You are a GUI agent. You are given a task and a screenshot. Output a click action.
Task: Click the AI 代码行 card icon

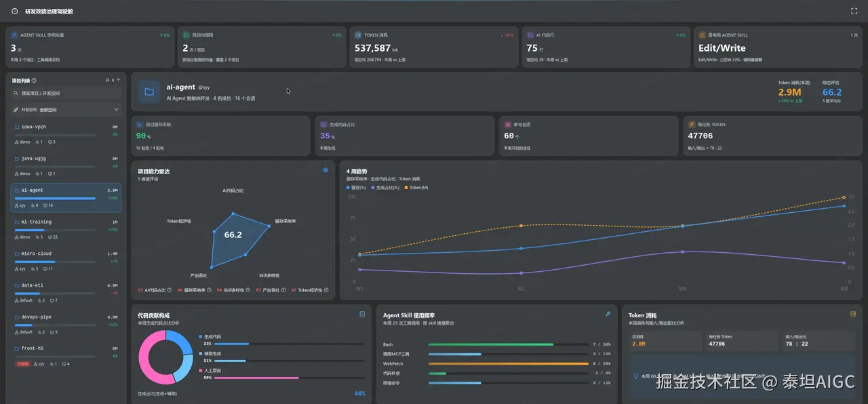point(530,35)
